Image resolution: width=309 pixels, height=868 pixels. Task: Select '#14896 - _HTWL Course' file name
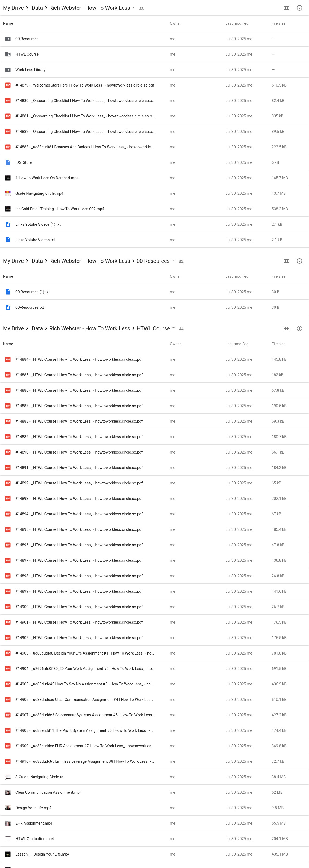(x=79, y=545)
